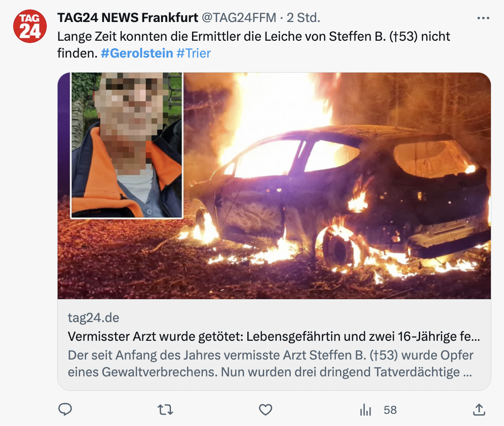
Task: Open headline Vermisster Arzt wurde getötet
Action: [274, 337]
